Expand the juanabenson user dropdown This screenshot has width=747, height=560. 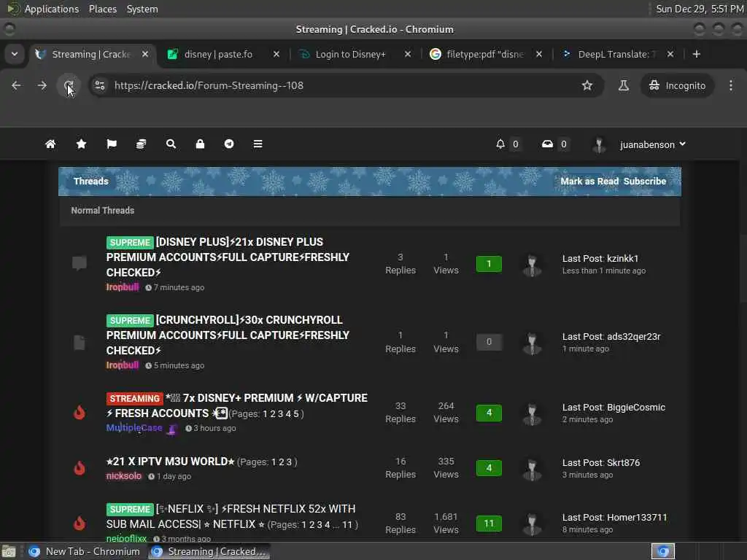653,144
